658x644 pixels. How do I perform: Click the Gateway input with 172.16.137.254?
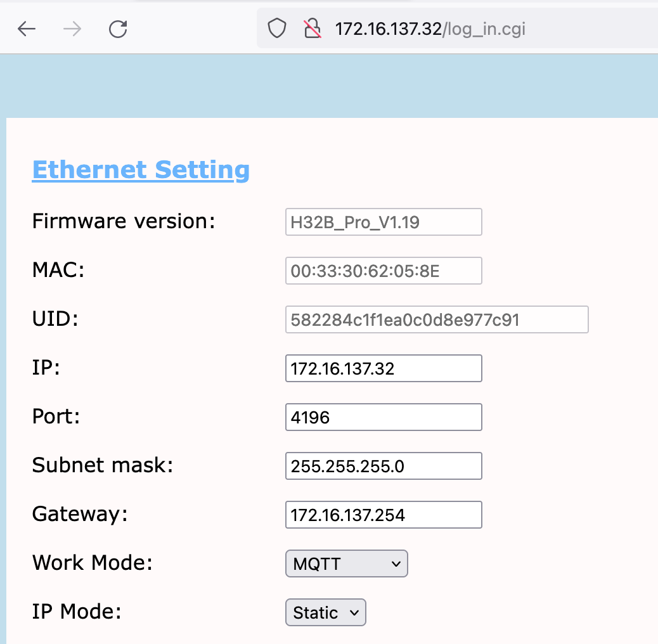pos(384,515)
